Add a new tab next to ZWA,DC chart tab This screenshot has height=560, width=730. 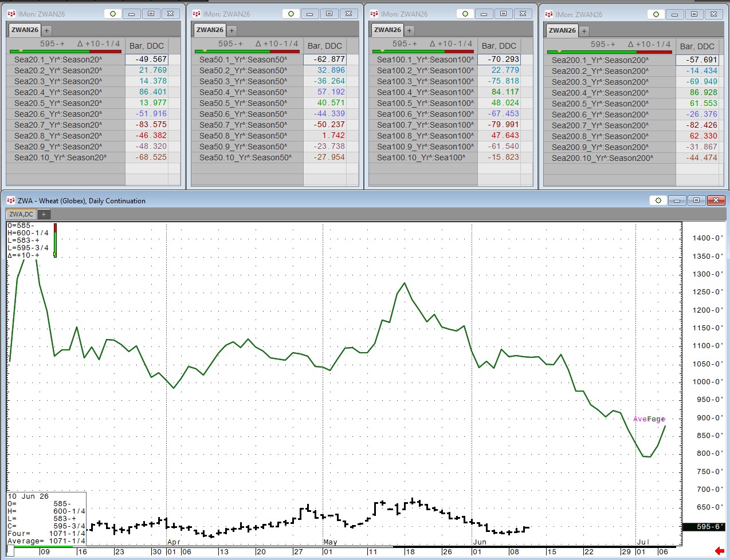click(x=44, y=214)
